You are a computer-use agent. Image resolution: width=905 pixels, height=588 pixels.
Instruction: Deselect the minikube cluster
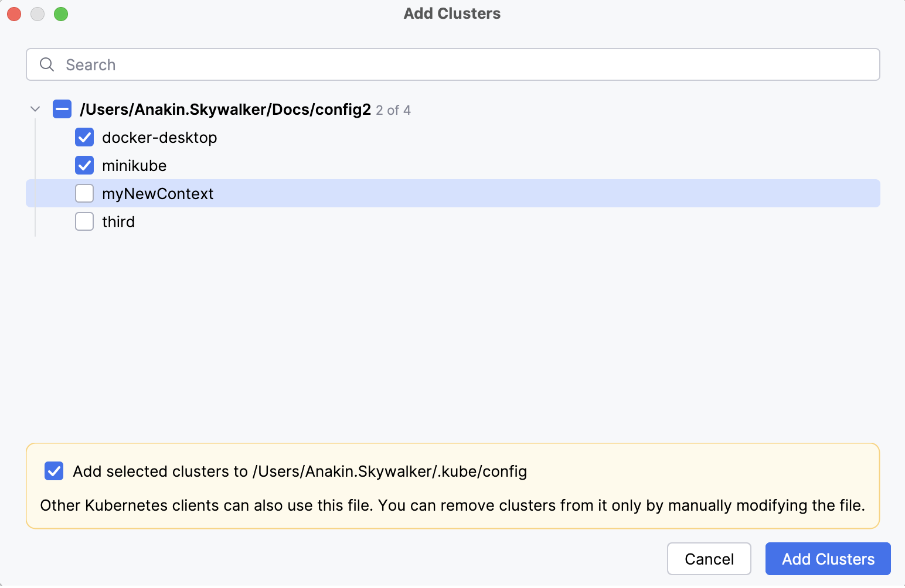pyautogui.click(x=84, y=165)
